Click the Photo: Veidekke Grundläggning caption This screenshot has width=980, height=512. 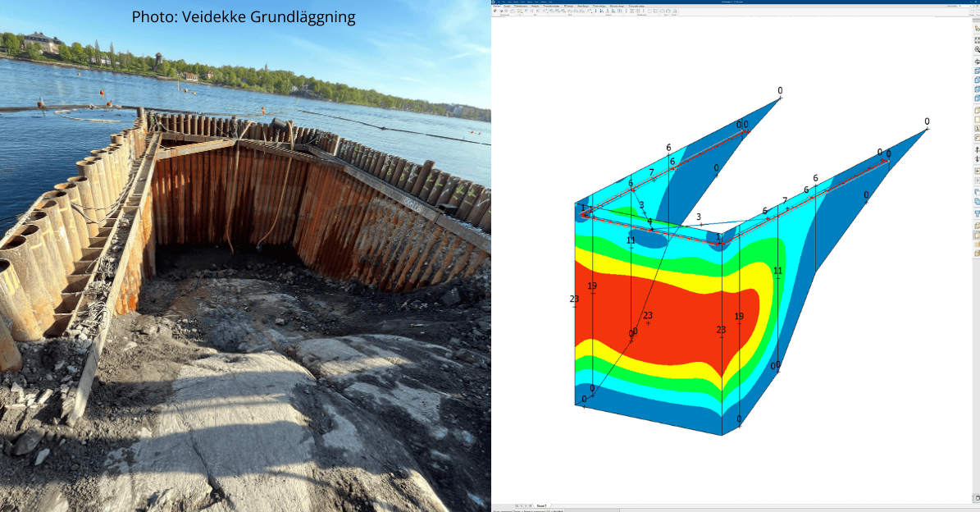point(244,17)
